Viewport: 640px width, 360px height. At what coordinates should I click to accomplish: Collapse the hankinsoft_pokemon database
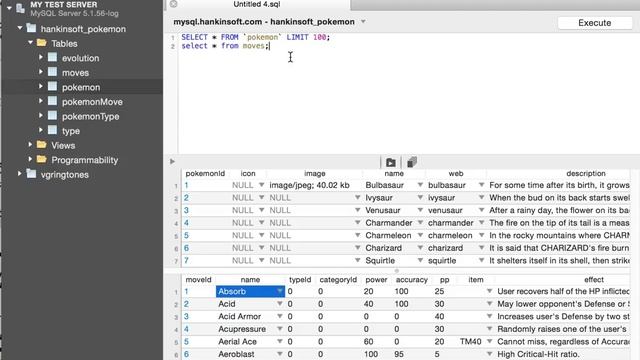(20, 28)
